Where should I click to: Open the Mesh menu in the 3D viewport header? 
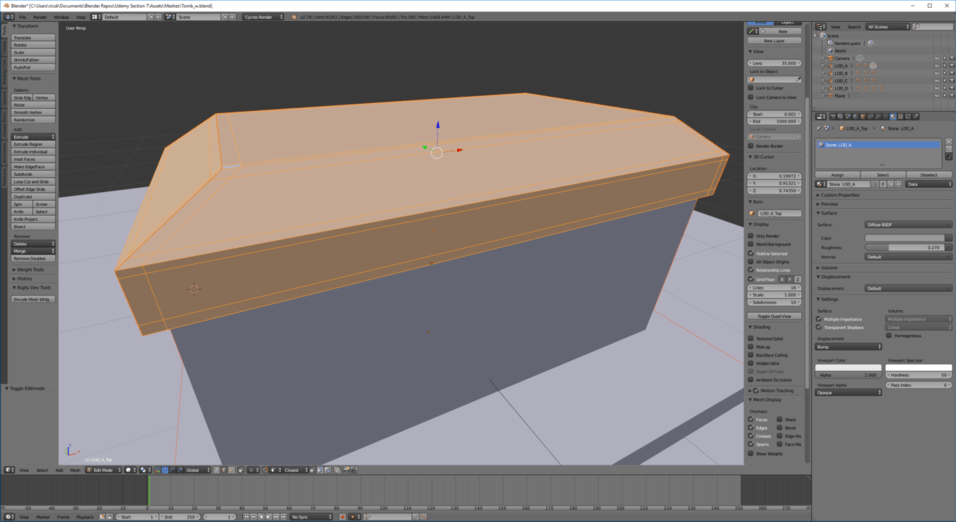[75, 469]
